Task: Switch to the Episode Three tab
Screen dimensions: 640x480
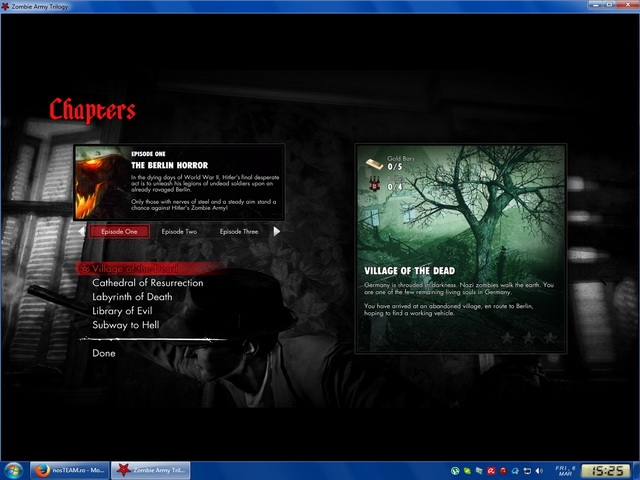Action: (239, 231)
